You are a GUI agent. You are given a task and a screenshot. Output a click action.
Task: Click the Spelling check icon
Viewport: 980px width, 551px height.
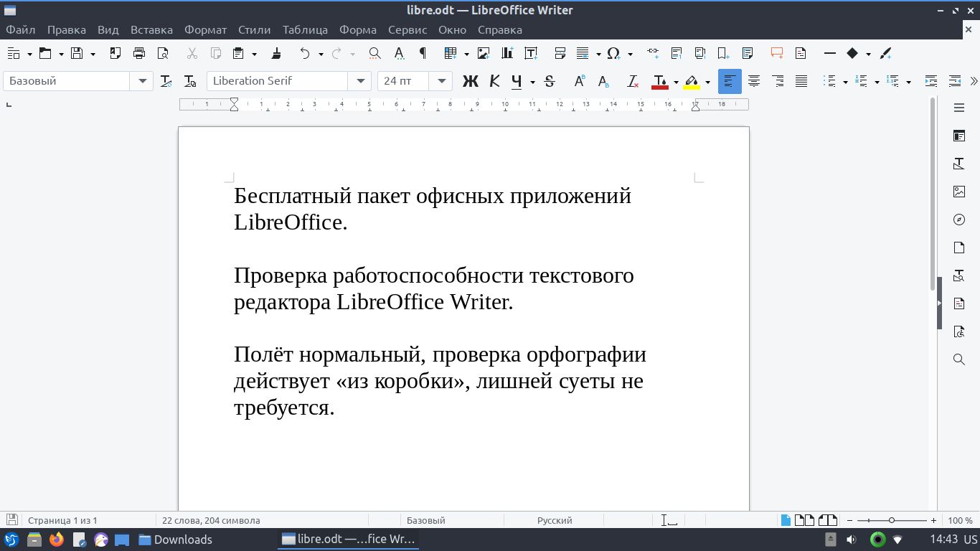point(399,53)
